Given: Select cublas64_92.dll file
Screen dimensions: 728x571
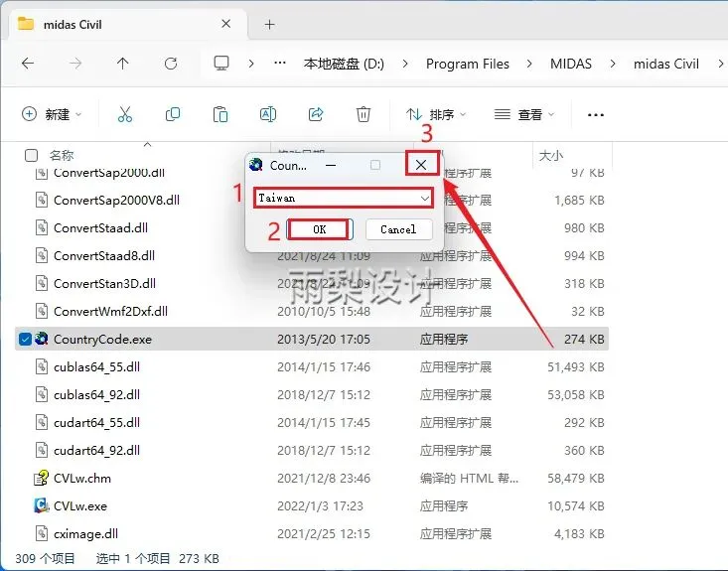Looking at the screenshot, I should [x=96, y=394].
